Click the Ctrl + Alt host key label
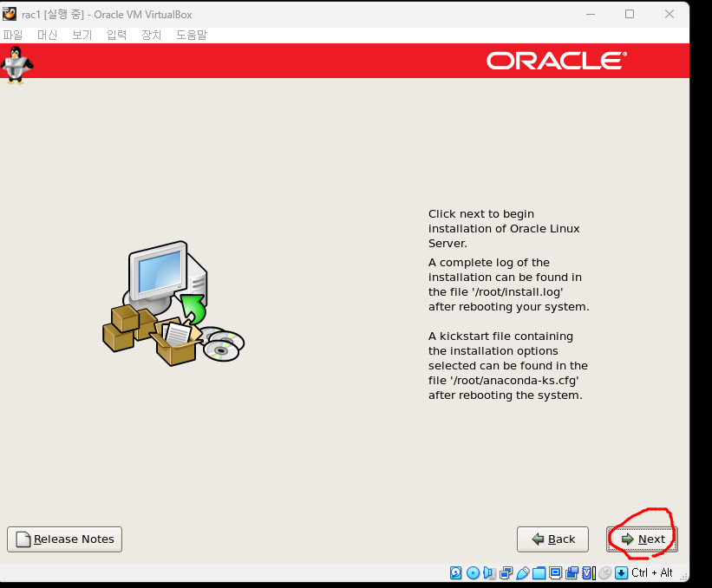712x588 pixels. pos(651,573)
